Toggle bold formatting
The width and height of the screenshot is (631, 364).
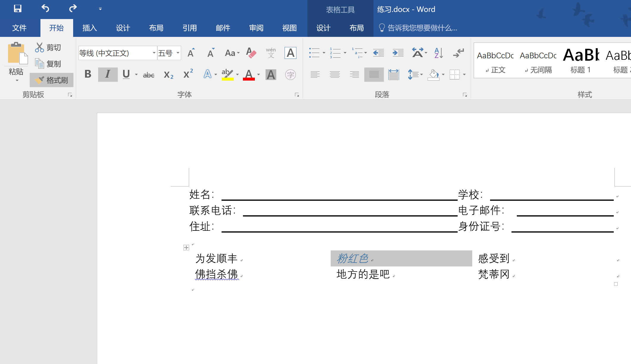click(x=88, y=74)
